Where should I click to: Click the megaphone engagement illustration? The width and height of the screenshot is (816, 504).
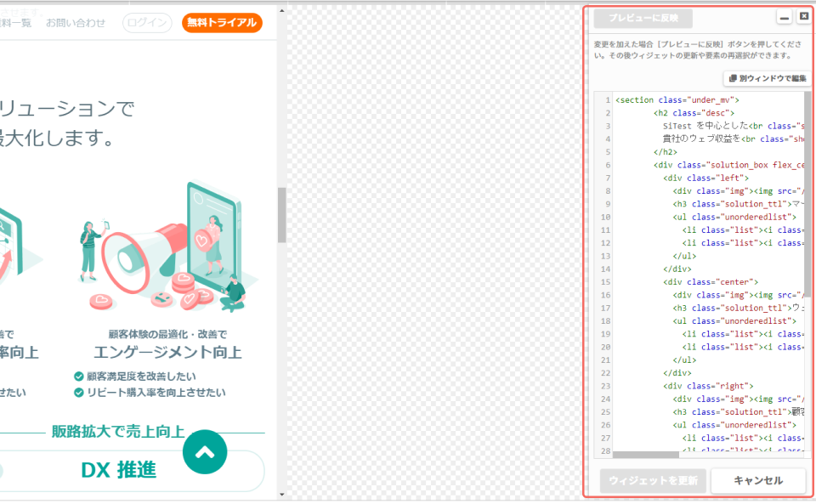(167, 247)
